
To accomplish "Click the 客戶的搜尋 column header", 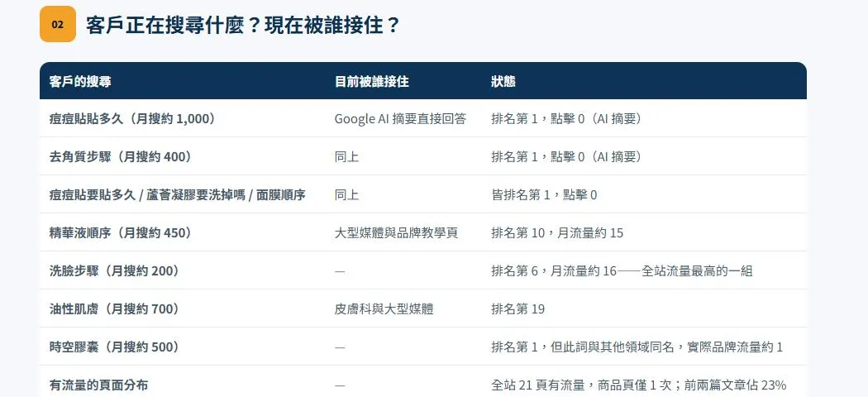I will [80, 81].
